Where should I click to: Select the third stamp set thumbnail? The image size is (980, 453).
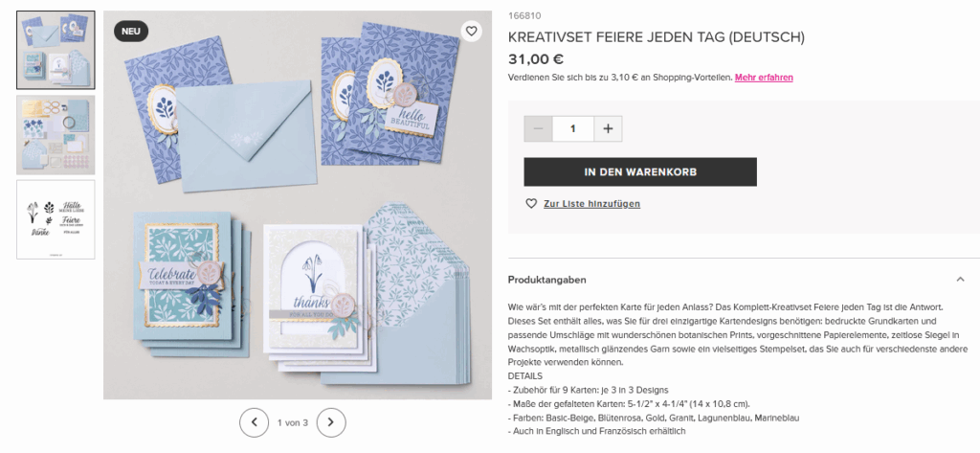(x=56, y=219)
